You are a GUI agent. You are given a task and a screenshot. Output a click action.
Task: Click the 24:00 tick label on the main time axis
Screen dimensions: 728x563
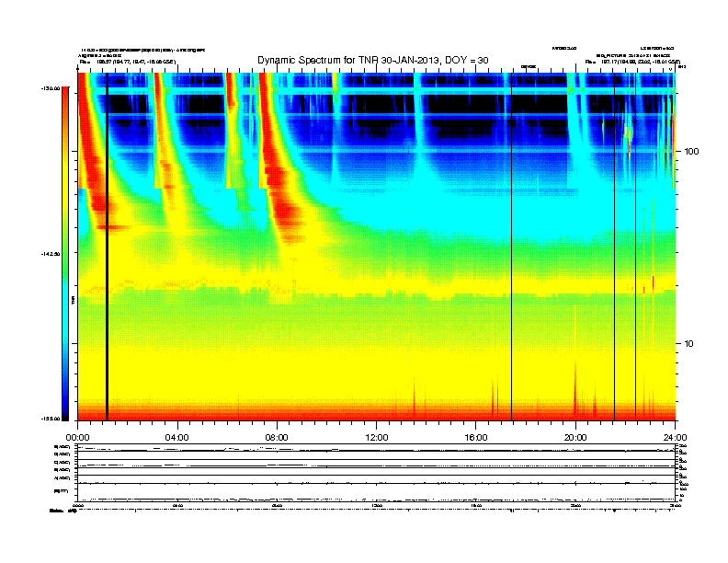point(675,438)
